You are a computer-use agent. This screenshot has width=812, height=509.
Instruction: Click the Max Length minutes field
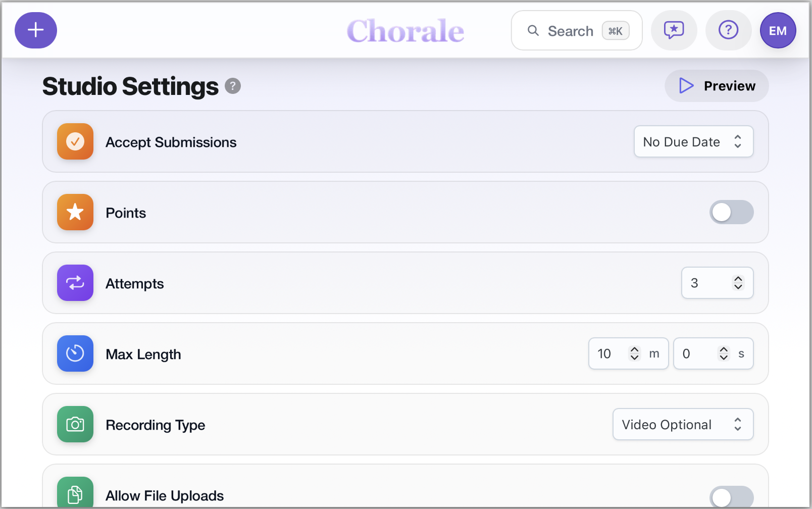(x=629, y=353)
